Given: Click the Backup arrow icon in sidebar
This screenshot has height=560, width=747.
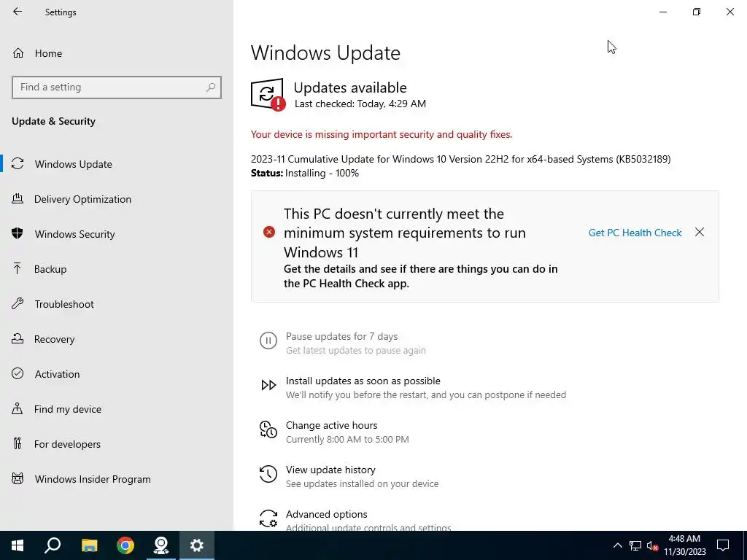Looking at the screenshot, I should (18, 269).
